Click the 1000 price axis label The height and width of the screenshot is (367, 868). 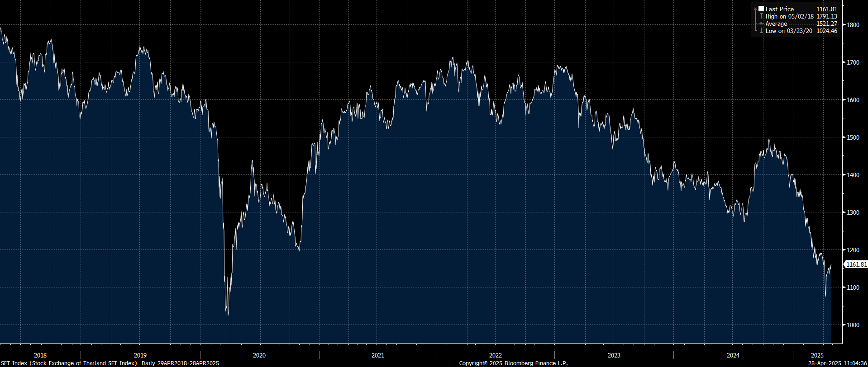pyautogui.click(x=853, y=325)
